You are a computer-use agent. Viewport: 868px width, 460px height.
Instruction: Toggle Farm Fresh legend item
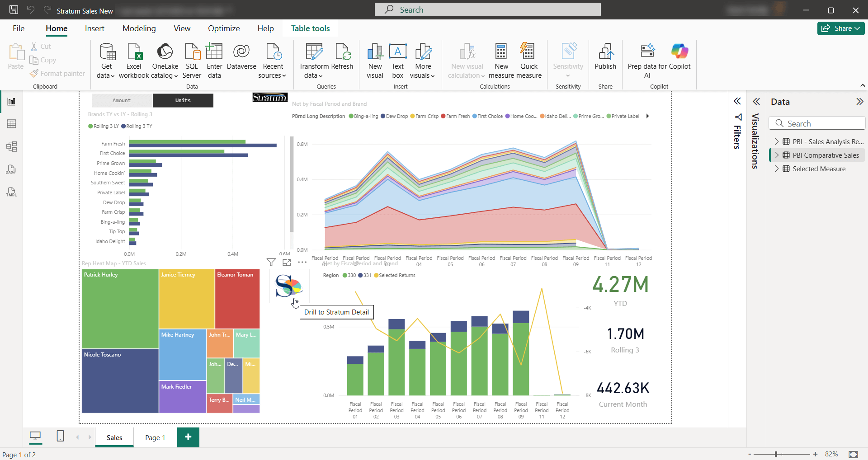[455, 116]
